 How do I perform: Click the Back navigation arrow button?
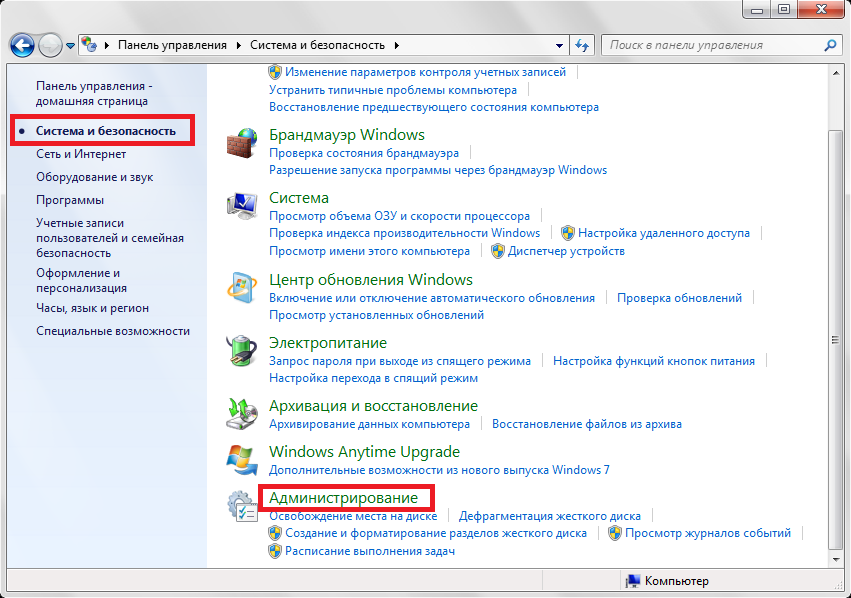click(22, 46)
